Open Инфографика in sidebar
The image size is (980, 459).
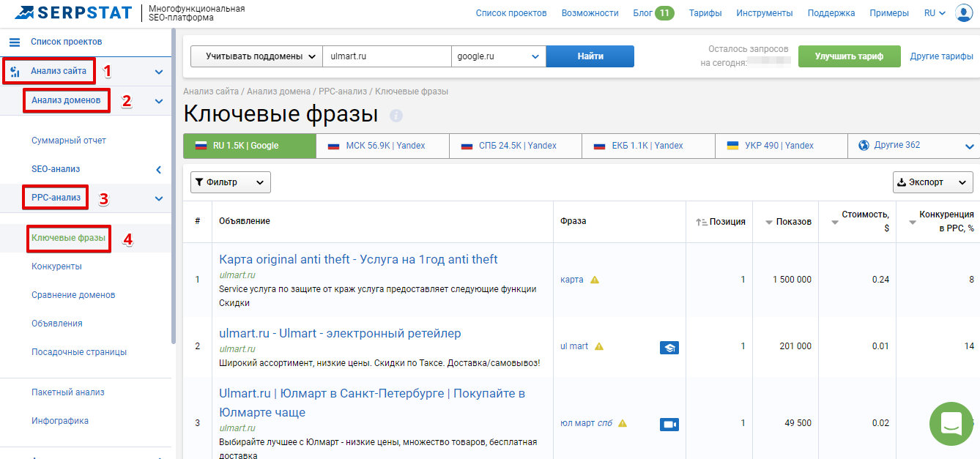(60, 421)
